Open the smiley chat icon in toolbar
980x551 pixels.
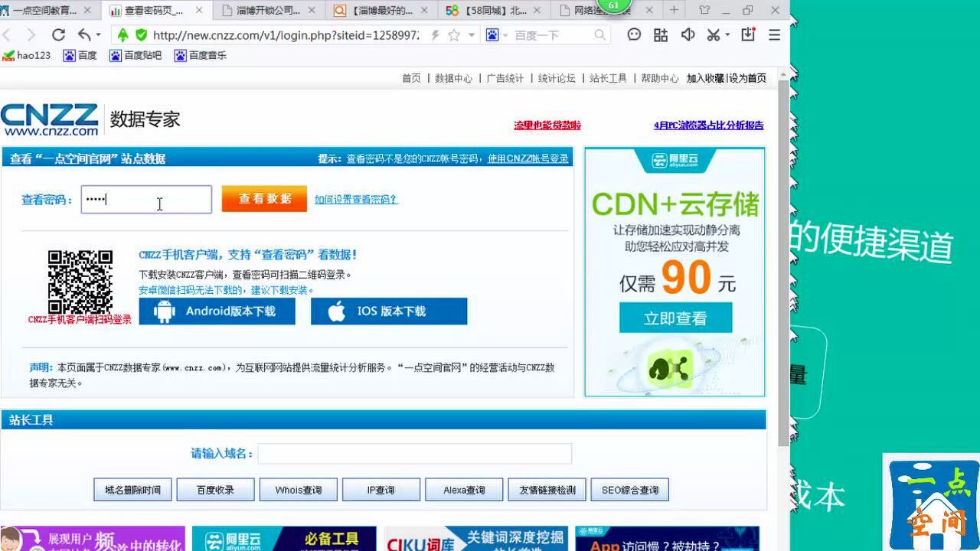[x=634, y=35]
